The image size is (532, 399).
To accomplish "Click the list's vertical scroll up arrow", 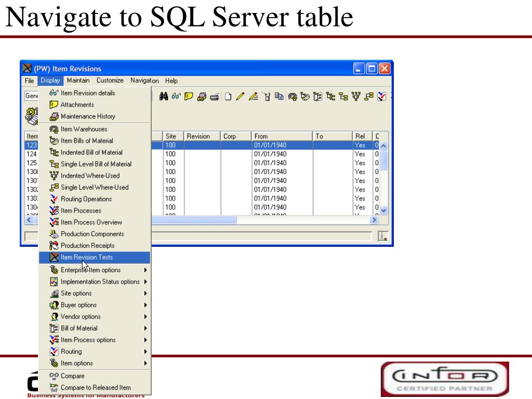I will (x=383, y=146).
